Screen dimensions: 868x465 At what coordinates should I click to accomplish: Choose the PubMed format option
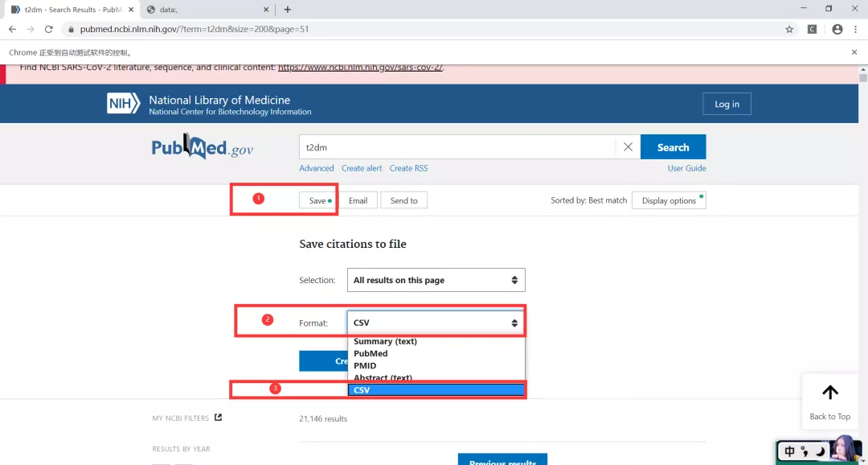point(436,353)
